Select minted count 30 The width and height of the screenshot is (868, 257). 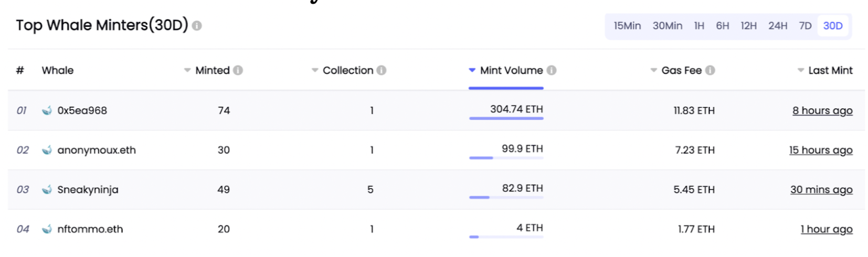pos(224,150)
